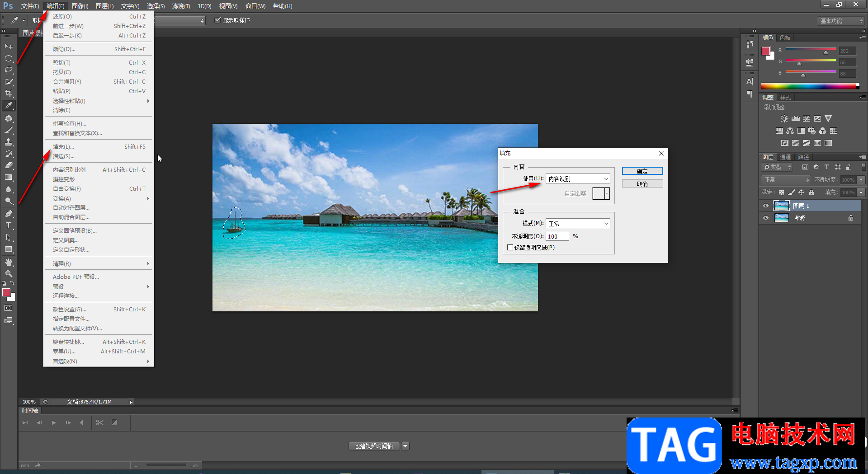Viewport: 868px width, 474px height.
Task: Open layer 填充 percentage dropdown arrow
Action: coord(861,192)
